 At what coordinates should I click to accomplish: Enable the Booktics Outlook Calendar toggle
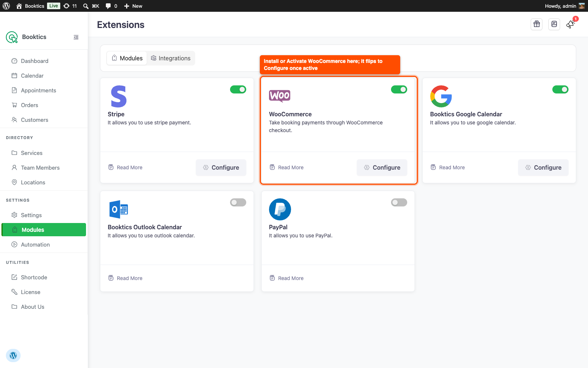coord(238,202)
